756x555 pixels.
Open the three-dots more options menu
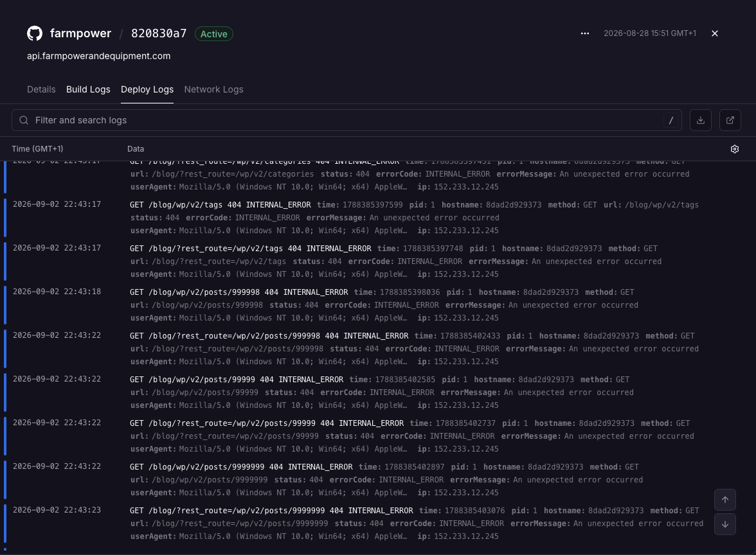tap(585, 33)
